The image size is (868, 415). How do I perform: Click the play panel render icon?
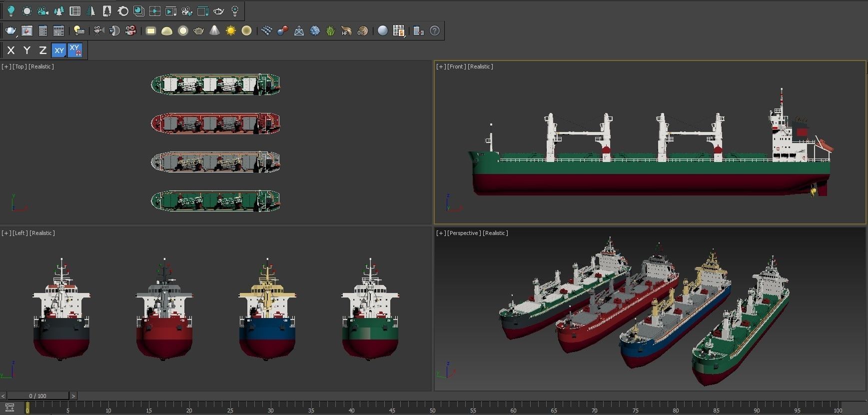coord(171,10)
